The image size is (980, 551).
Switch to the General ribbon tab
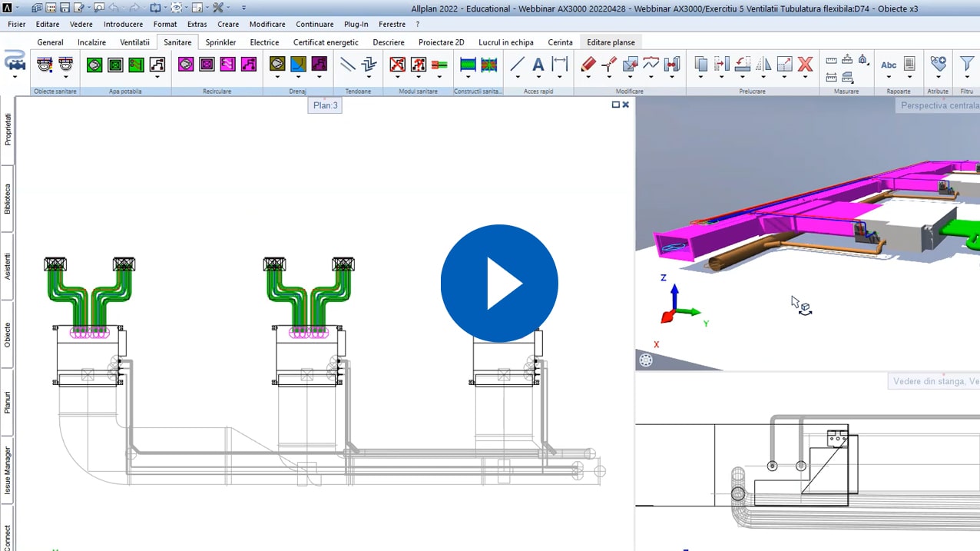(x=50, y=42)
